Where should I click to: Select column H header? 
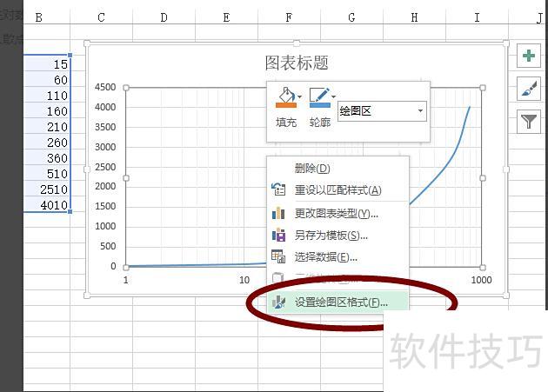click(415, 17)
